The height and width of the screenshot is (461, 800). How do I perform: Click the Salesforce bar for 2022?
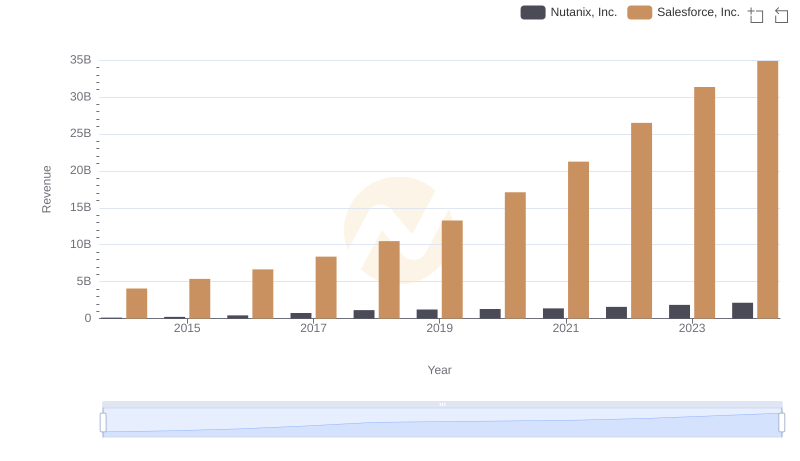pyautogui.click(x=641, y=220)
